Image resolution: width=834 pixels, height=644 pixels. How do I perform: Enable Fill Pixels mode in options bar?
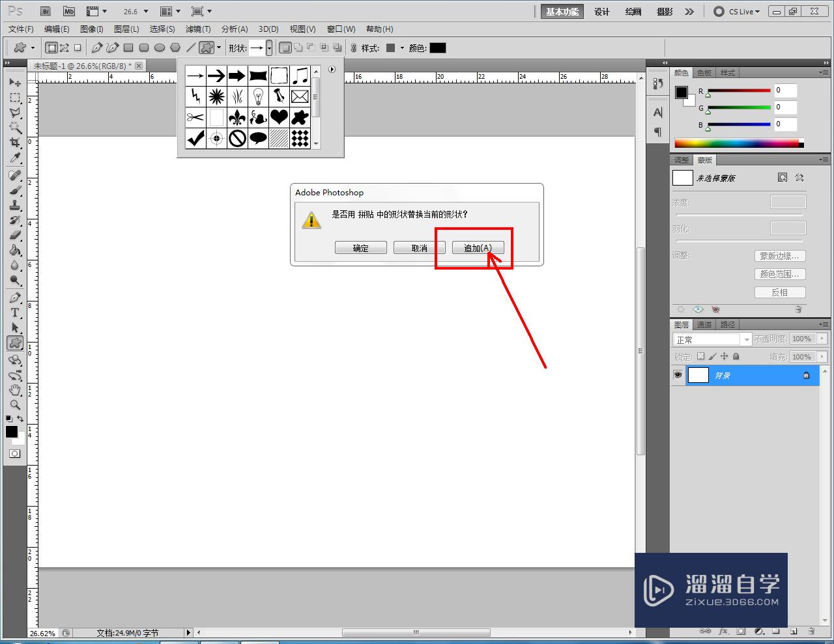(x=78, y=48)
